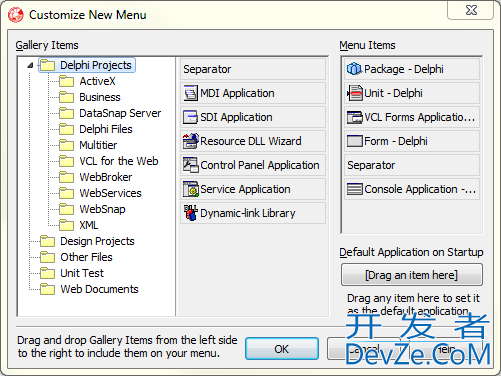Select the XML tree label
Viewport: 501px width, 376px height.
pyautogui.click(x=89, y=225)
